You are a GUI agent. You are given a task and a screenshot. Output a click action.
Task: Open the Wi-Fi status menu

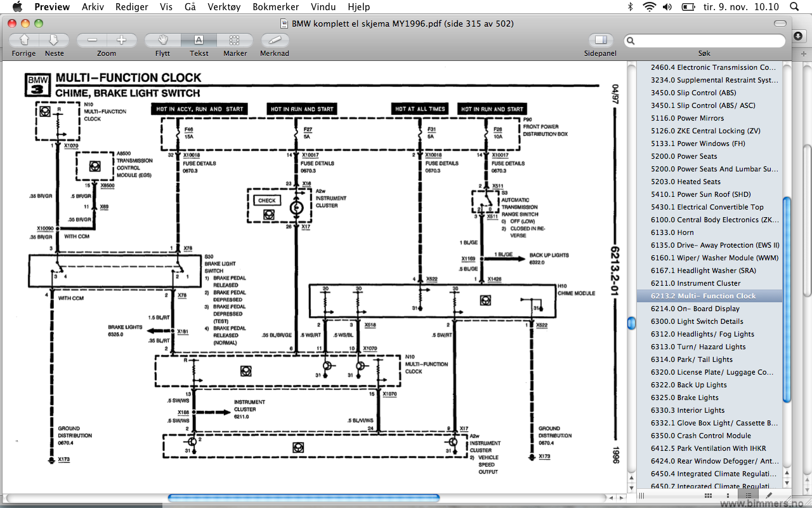pyautogui.click(x=649, y=7)
